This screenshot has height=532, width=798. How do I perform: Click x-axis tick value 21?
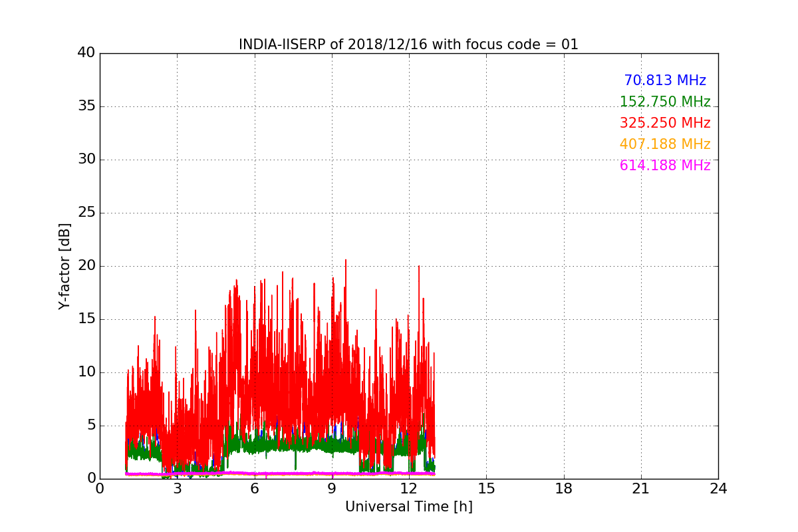point(641,488)
